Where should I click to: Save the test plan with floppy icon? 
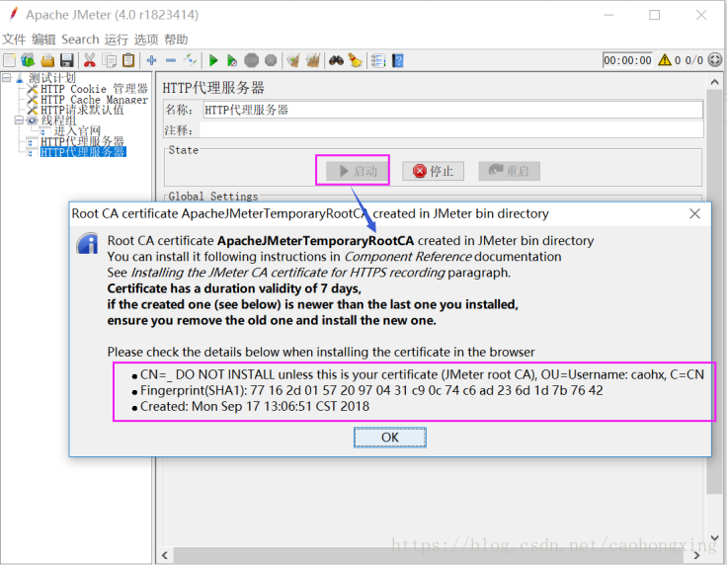coord(67,60)
